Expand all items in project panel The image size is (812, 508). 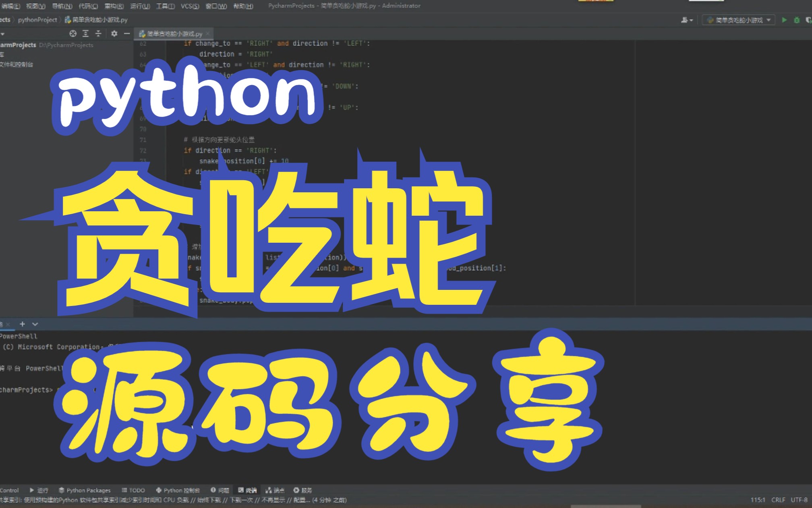click(85, 33)
